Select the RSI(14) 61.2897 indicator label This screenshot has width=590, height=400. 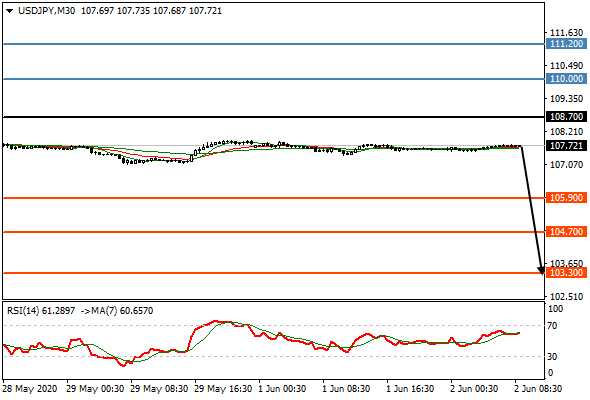41,311
